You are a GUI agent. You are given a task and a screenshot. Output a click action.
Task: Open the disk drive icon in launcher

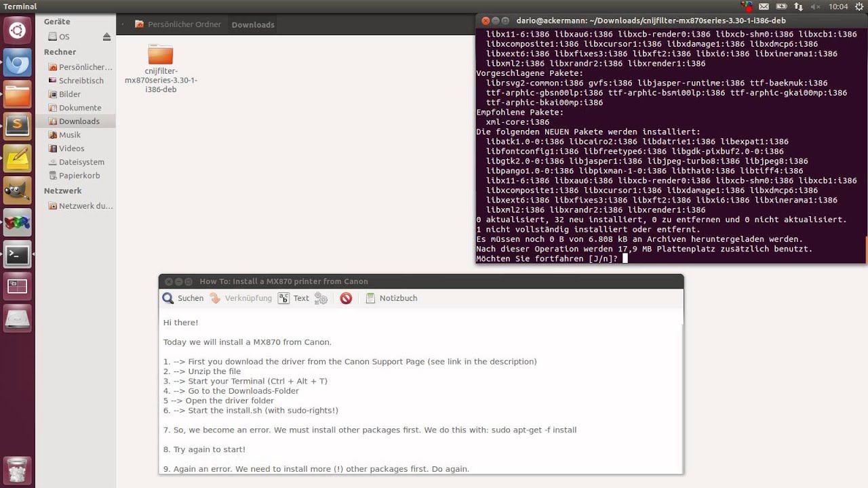[18, 319]
